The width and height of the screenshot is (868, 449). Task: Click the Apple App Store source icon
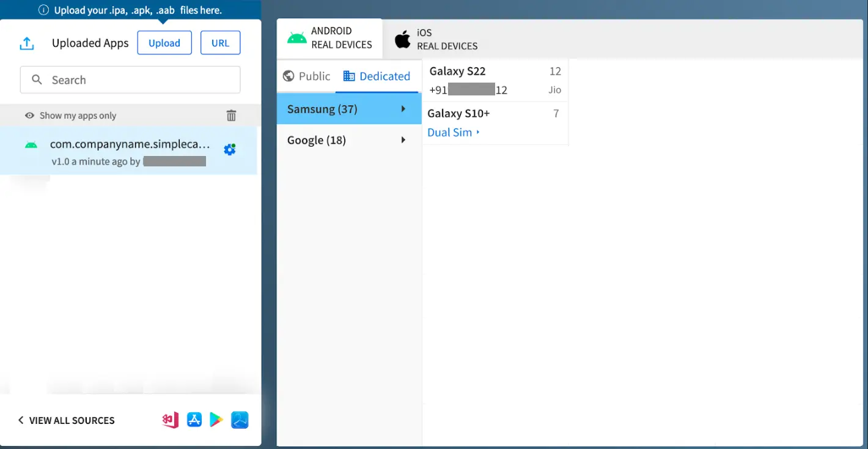(x=194, y=420)
